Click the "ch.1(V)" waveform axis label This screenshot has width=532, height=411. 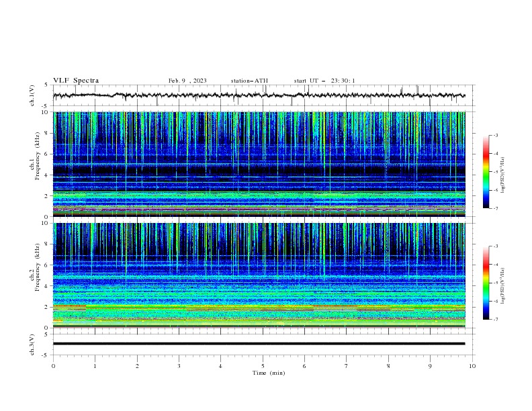(32, 95)
